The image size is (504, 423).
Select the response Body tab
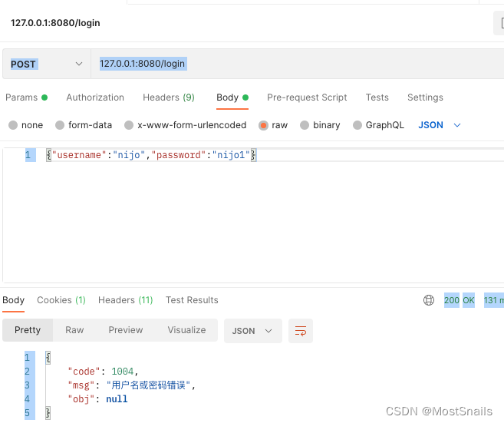point(14,300)
